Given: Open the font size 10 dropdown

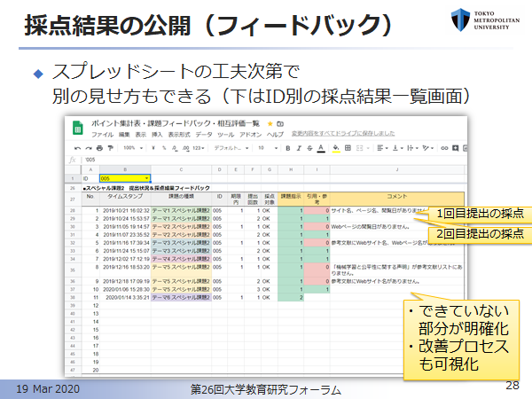Looking at the screenshot, I should click(x=268, y=148).
